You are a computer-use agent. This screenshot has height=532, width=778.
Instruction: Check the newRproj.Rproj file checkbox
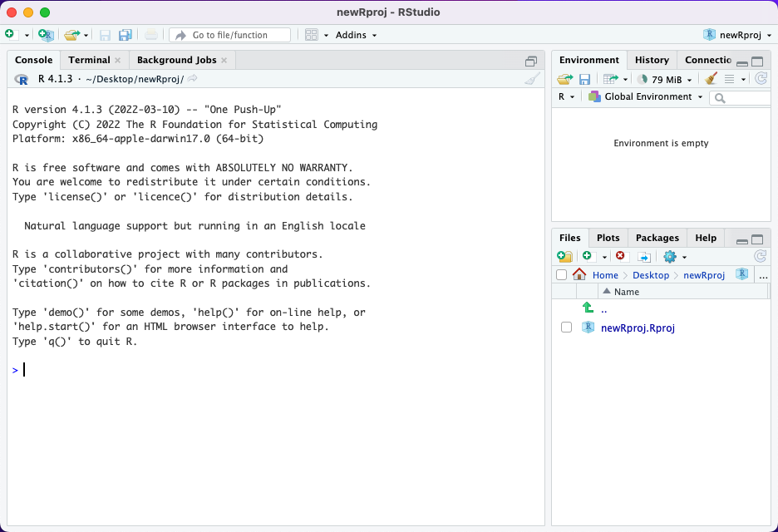(566, 328)
